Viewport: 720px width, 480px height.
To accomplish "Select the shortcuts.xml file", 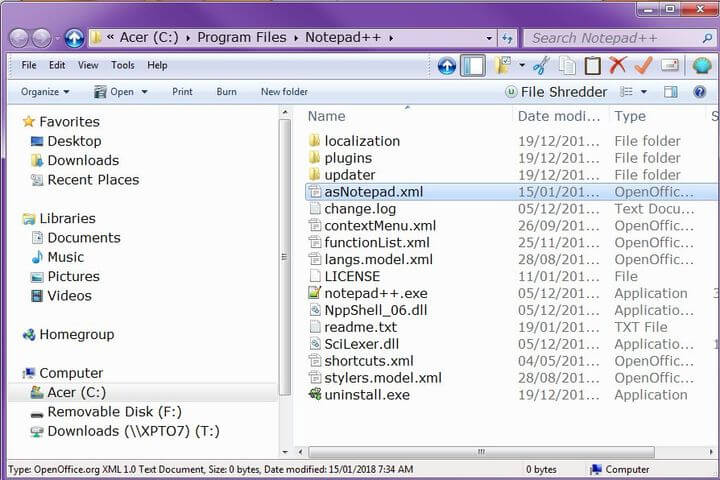I will click(x=369, y=361).
